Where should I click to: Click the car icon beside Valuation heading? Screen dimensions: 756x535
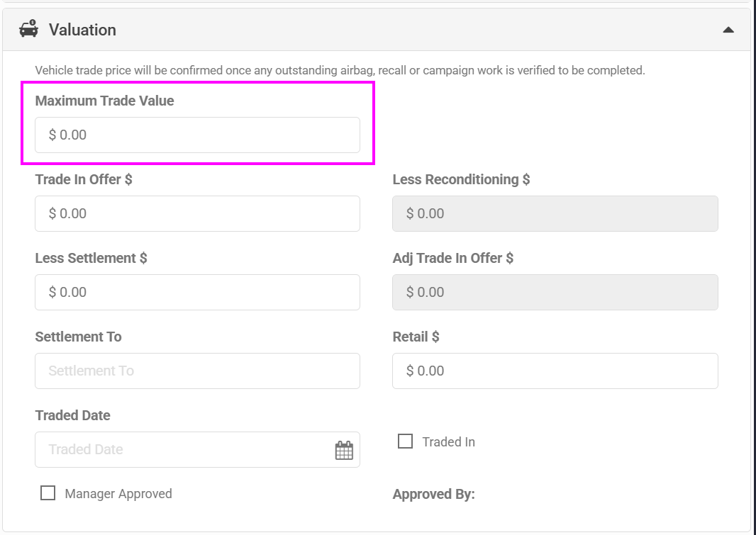pyautogui.click(x=28, y=29)
